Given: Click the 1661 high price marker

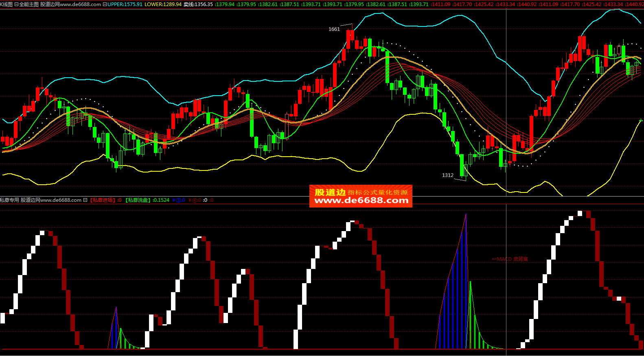Looking at the screenshot, I should pos(334,29).
